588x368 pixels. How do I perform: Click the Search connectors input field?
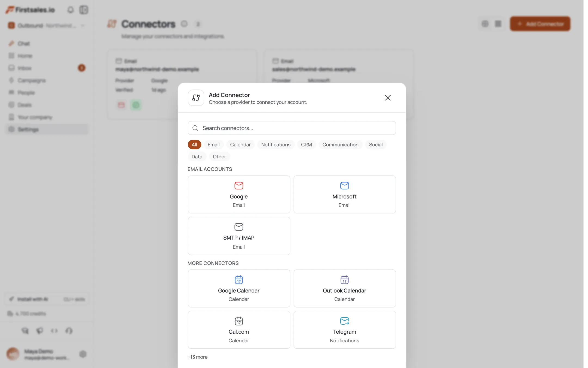click(x=292, y=128)
